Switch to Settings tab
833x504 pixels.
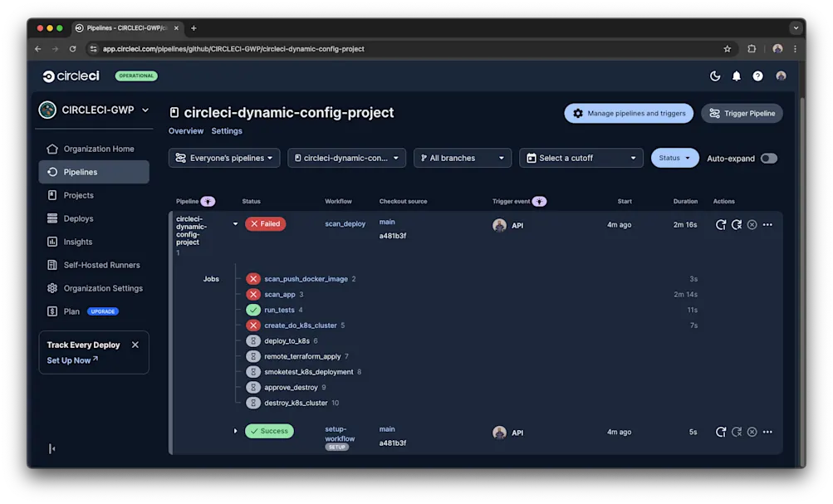227,130
